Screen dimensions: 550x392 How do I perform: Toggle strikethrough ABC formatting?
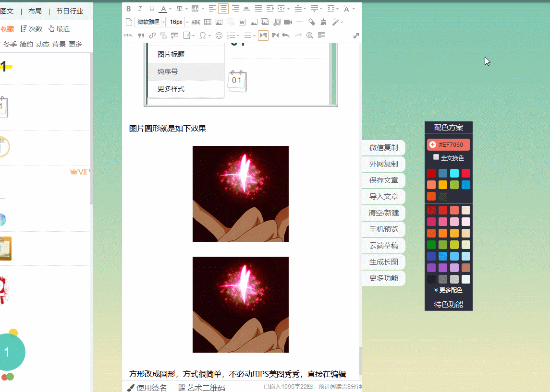196,22
